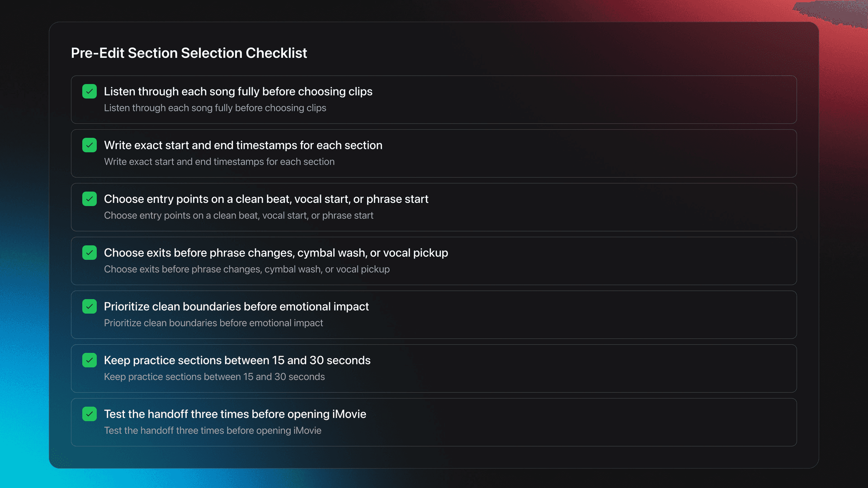Screen dimensions: 868x488
Task: Click the gray subtitle under 'Prioritize clean boundaries'
Action: click(x=213, y=323)
